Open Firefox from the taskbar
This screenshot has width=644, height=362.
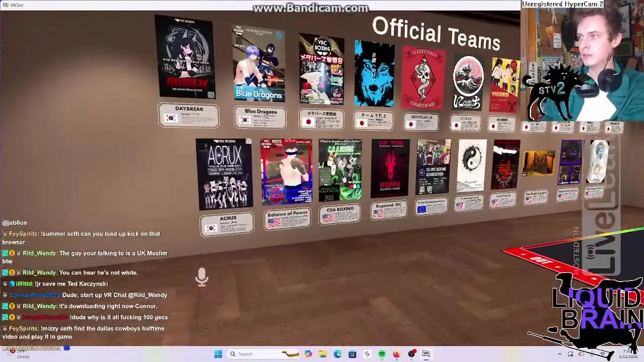(x=396, y=354)
